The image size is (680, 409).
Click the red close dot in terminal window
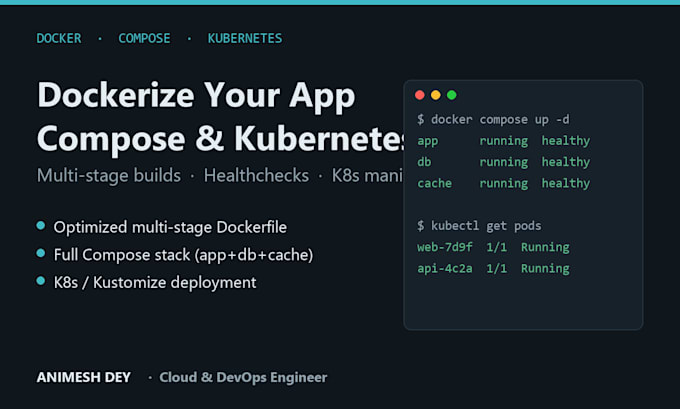click(419, 95)
